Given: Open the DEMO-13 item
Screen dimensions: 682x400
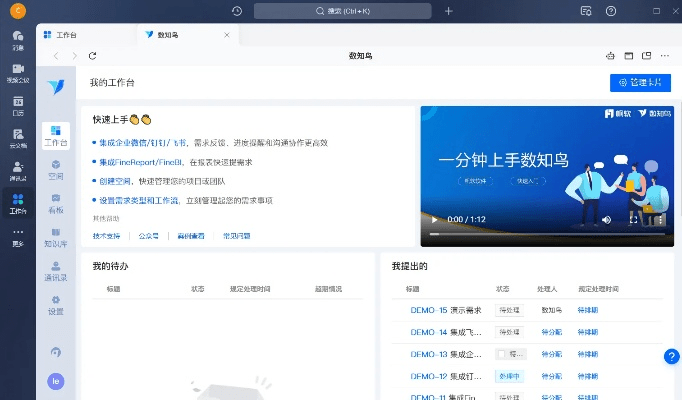Looking at the screenshot, I should click(446, 354).
